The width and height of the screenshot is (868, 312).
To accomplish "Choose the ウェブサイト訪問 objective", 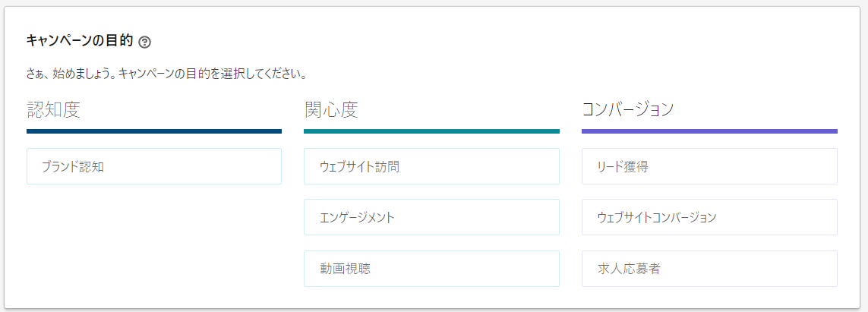I will pyautogui.click(x=431, y=166).
